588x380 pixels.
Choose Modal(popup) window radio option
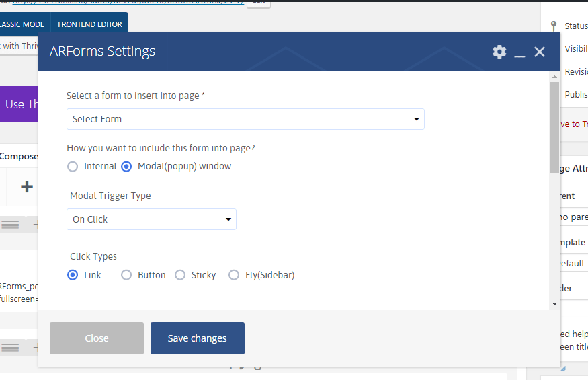(x=126, y=166)
